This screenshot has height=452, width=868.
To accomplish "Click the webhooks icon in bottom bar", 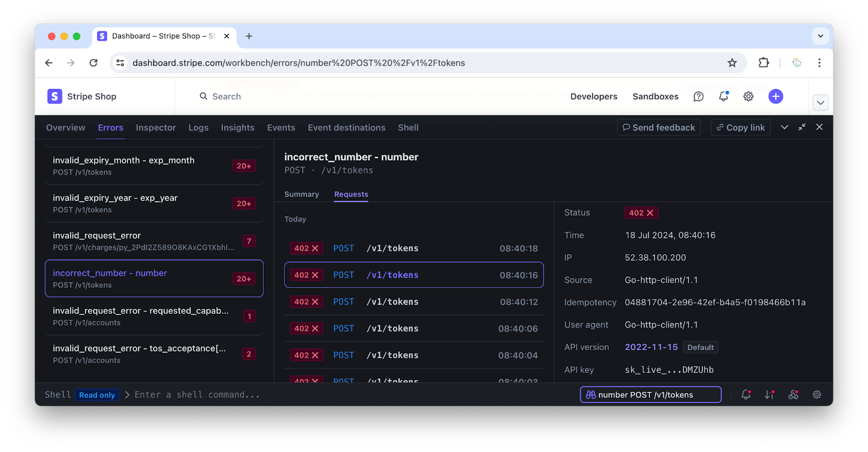I will click(x=793, y=395).
